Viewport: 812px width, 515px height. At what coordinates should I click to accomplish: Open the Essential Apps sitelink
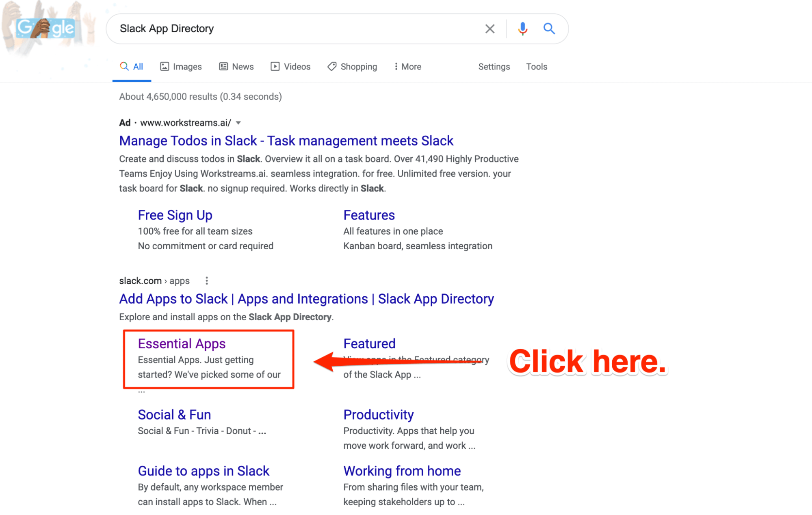click(182, 343)
